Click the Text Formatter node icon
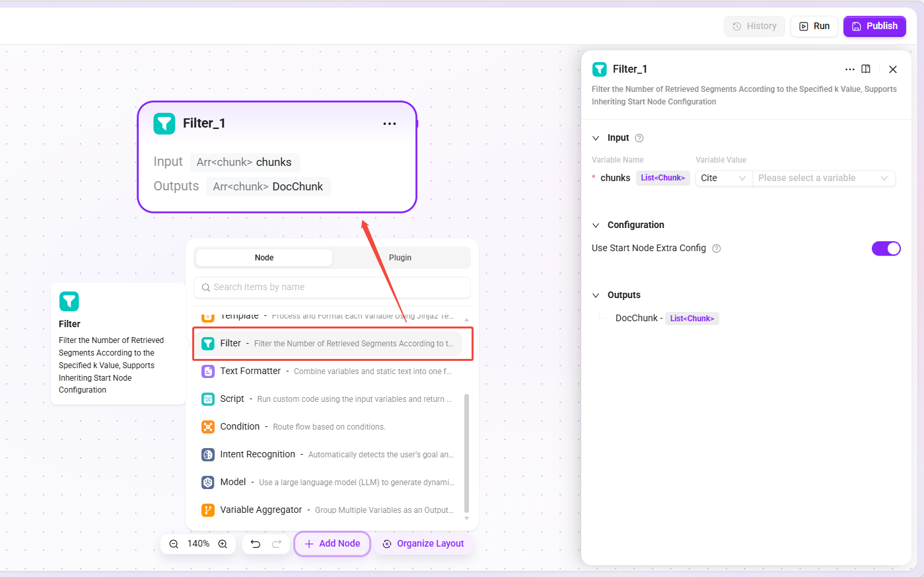924x577 pixels. (x=208, y=371)
